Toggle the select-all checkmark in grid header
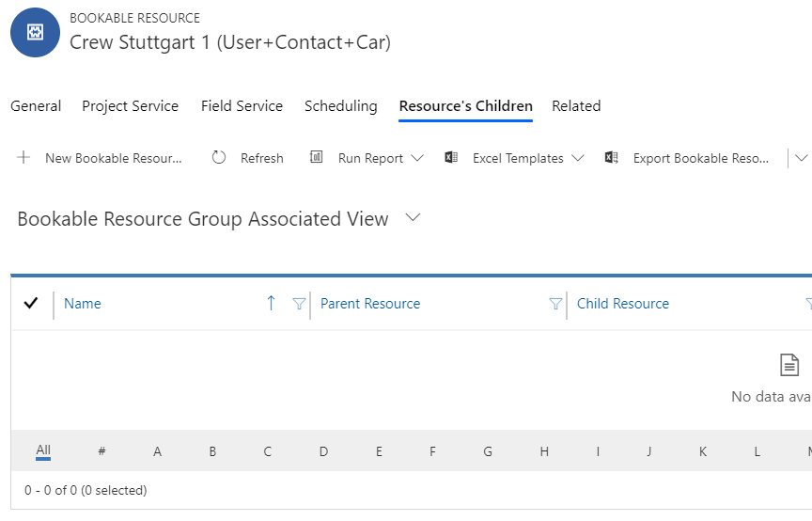812x521 pixels. pos(31,303)
